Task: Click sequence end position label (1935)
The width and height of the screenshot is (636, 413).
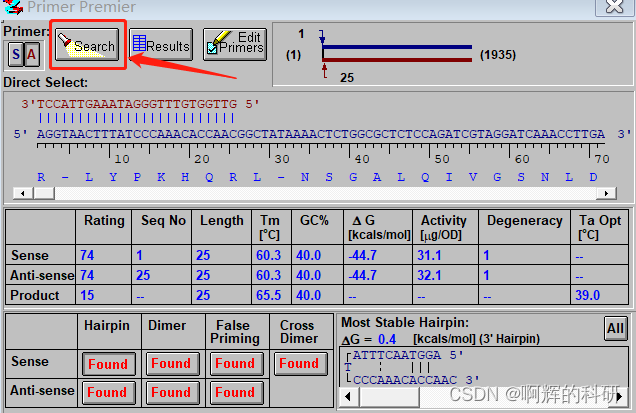Action: click(498, 55)
